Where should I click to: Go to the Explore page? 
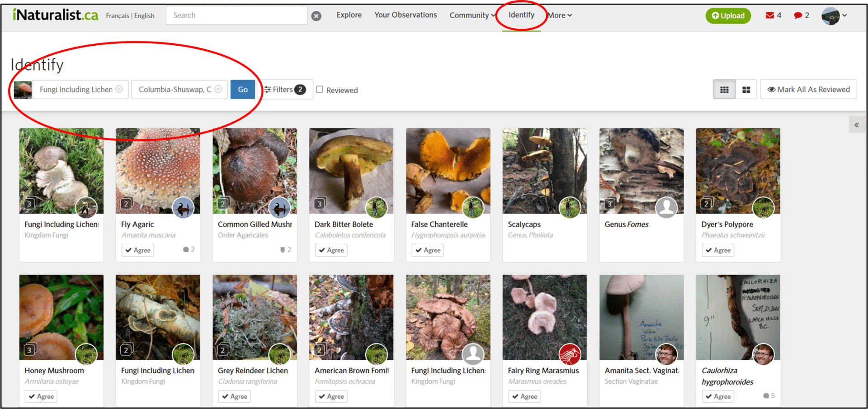349,15
